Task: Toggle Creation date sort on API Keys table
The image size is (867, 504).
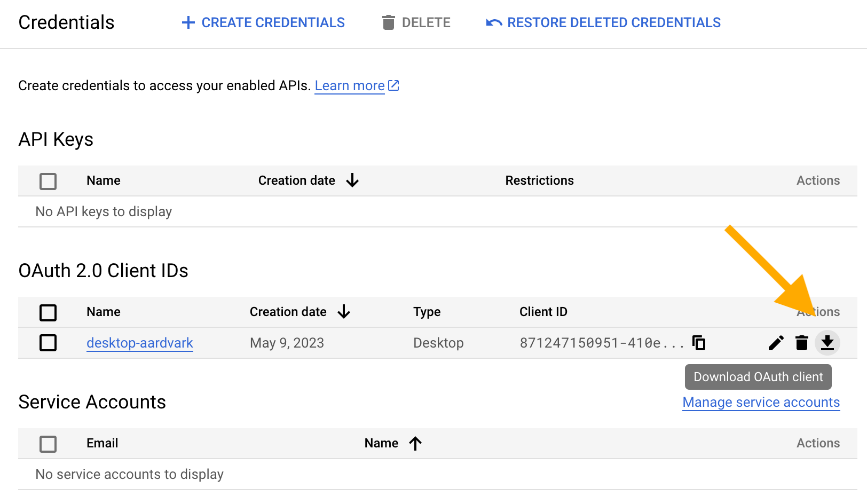Action: [352, 180]
